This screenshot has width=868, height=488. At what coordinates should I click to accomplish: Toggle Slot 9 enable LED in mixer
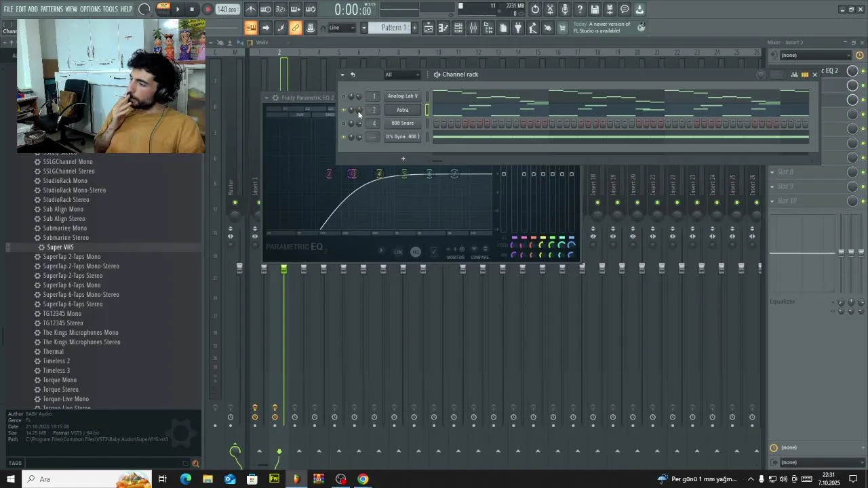[863, 186]
